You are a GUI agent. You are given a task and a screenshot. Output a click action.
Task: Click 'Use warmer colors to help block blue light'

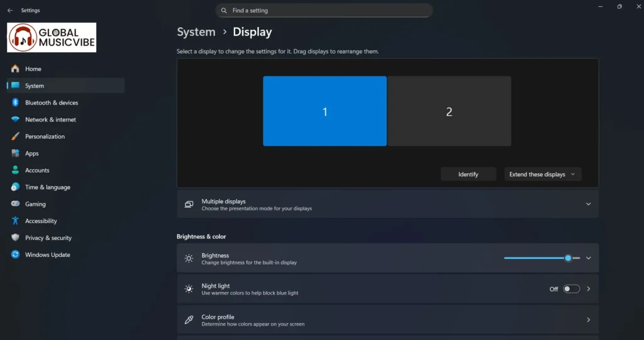(250, 293)
